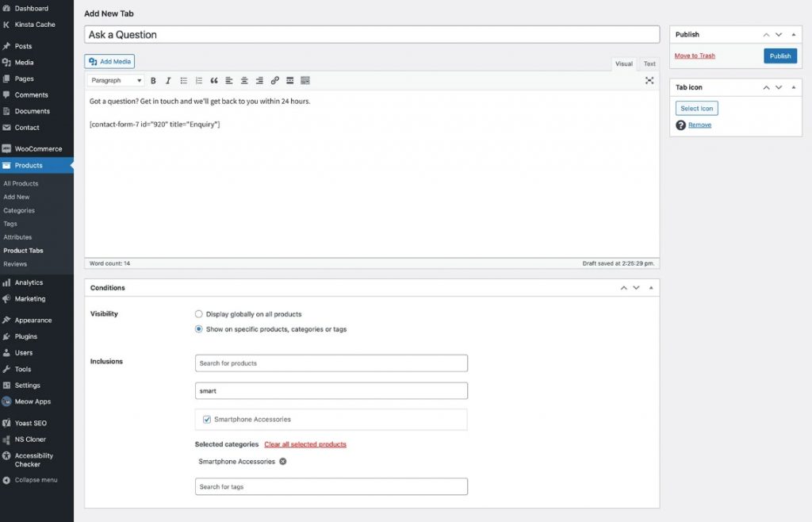This screenshot has height=522, width=812.
Task: Align text right
Action: coord(259,81)
